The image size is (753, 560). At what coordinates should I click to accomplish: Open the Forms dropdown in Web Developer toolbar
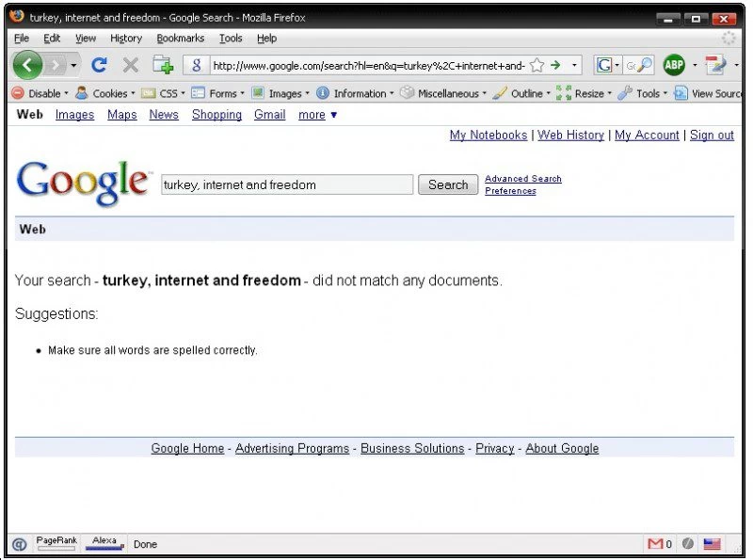point(218,93)
